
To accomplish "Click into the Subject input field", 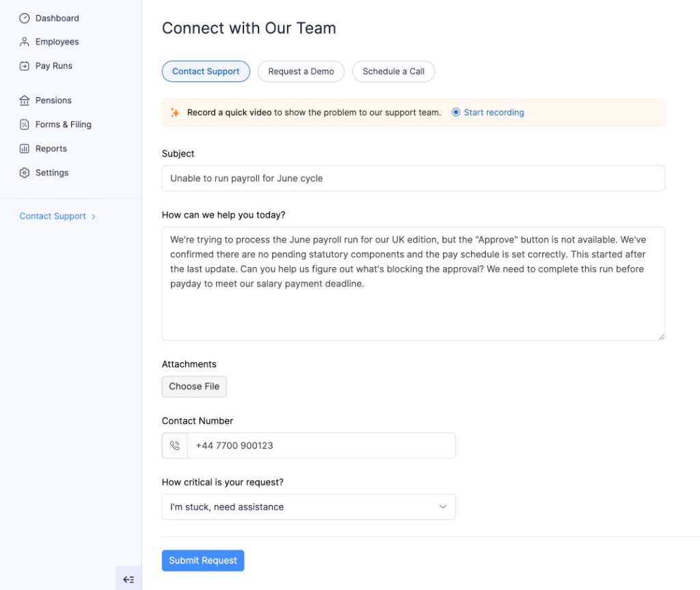I will click(414, 178).
